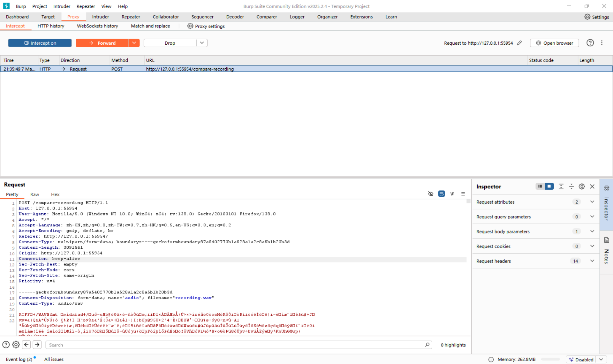Close the Inspector panel
The height and width of the screenshot is (364, 613).
(x=592, y=186)
